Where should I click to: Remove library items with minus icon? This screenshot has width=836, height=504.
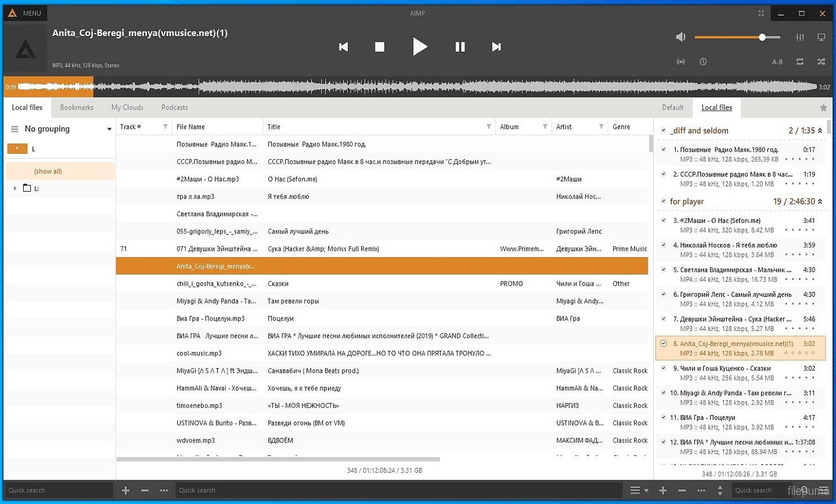[x=145, y=491]
